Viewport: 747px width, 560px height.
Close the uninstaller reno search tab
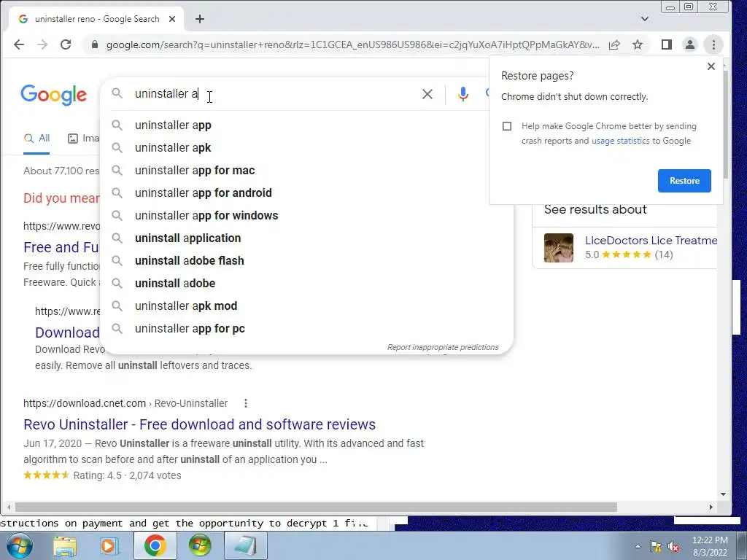point(172,19)
